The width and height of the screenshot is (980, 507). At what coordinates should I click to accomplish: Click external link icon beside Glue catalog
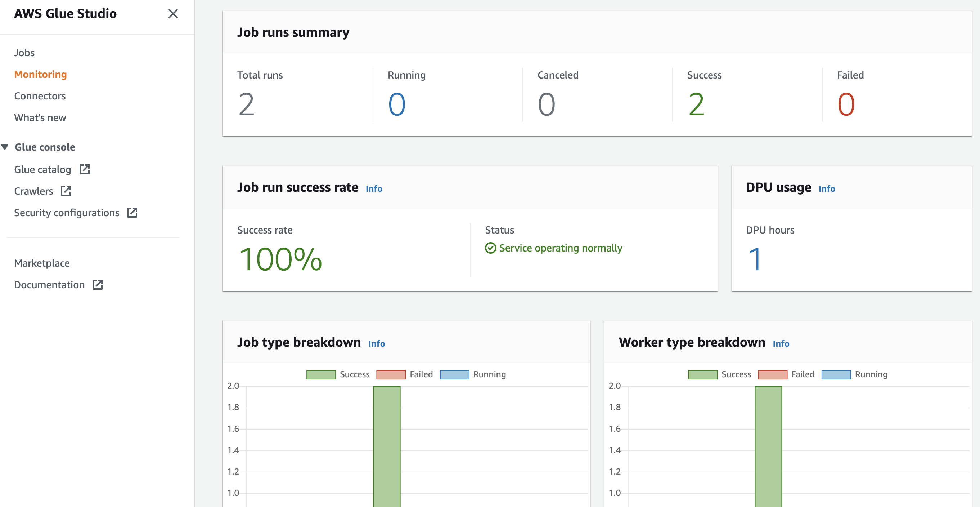(85, 169)
